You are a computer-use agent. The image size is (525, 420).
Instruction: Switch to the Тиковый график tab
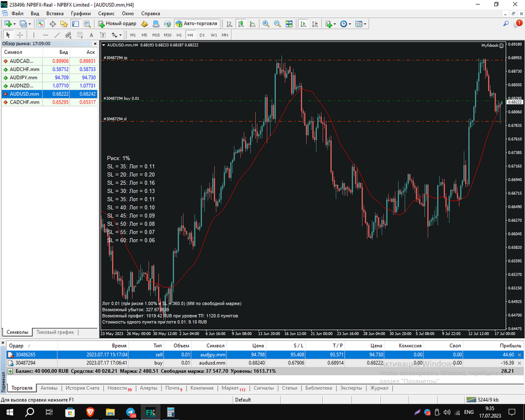coord(55,332)
